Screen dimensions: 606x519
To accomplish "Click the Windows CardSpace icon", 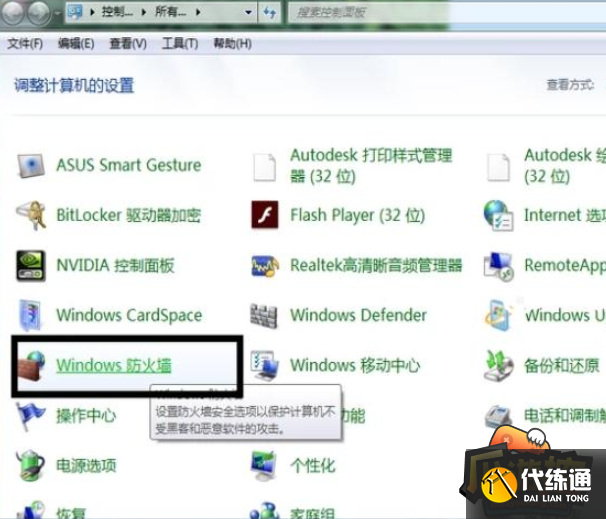I will click(30, 315).
